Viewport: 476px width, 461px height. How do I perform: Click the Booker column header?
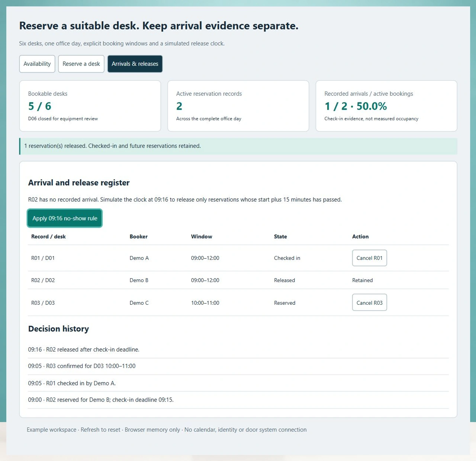click(x=139, y=237)
